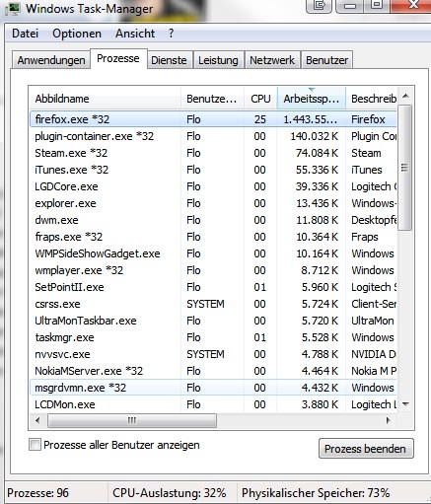Sort by CPU column header
Image resolution: width=431 pixels, height=504 pixels.
260,99
